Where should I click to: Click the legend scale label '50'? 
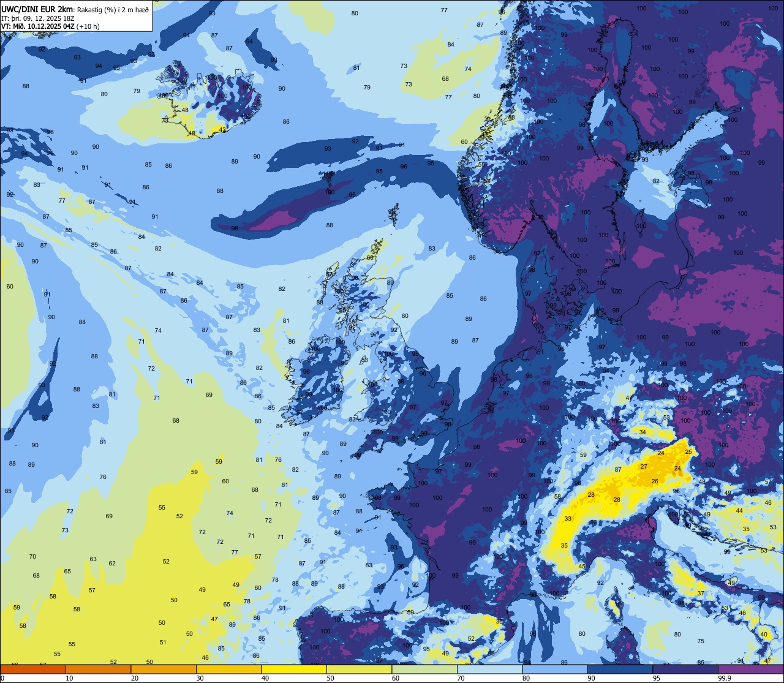point(330,678)
